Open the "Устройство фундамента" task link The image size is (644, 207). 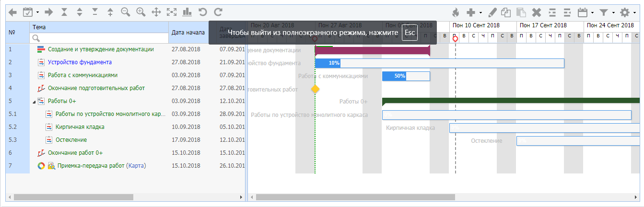tap(80, 62)
